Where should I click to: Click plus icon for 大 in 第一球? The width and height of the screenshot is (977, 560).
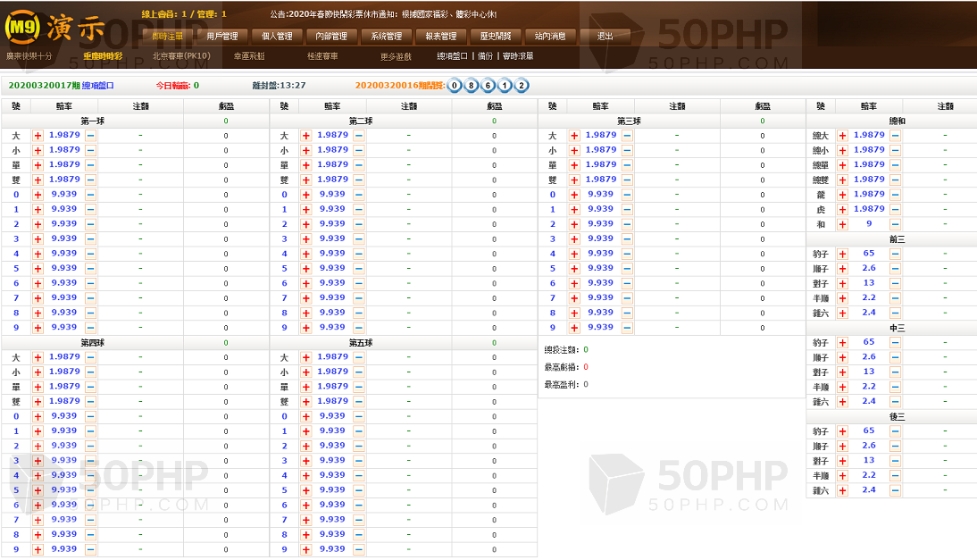pyautogui.click(x=38, y=136)
